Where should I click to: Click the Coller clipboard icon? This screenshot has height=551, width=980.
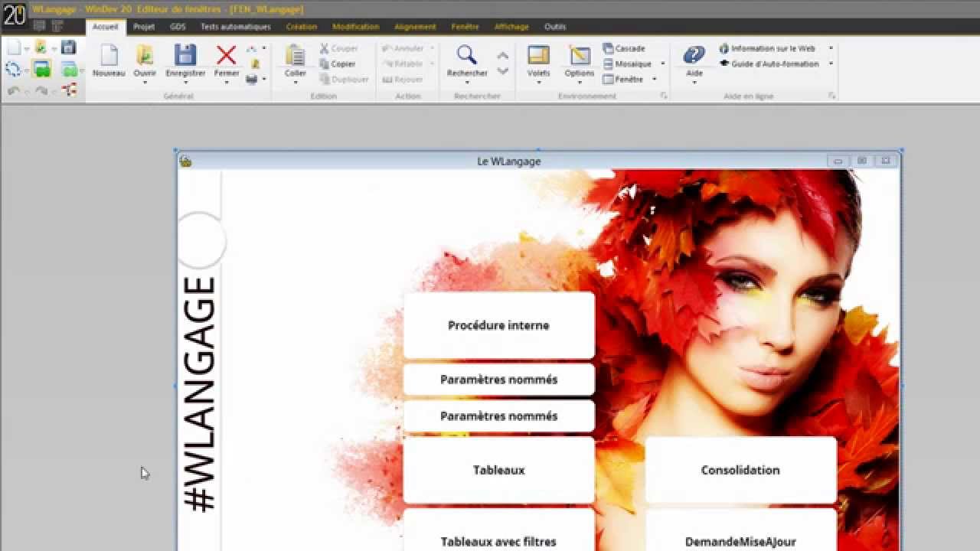pyautogui.click(x=296, y=55)
